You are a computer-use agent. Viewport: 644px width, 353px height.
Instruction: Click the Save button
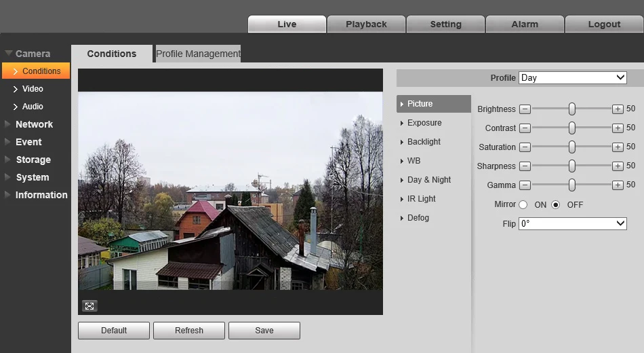pyautogui.click(x=264, y=331)
